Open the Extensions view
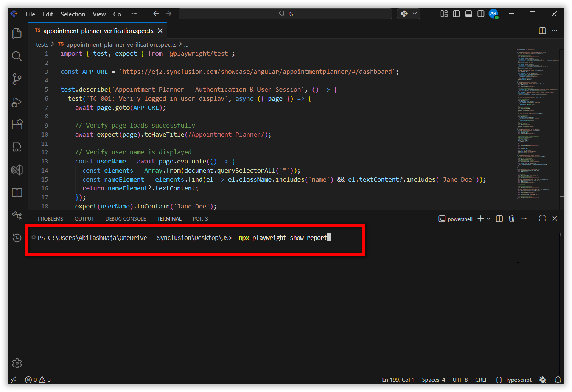The image size is (572, 392). pos(17,124)
